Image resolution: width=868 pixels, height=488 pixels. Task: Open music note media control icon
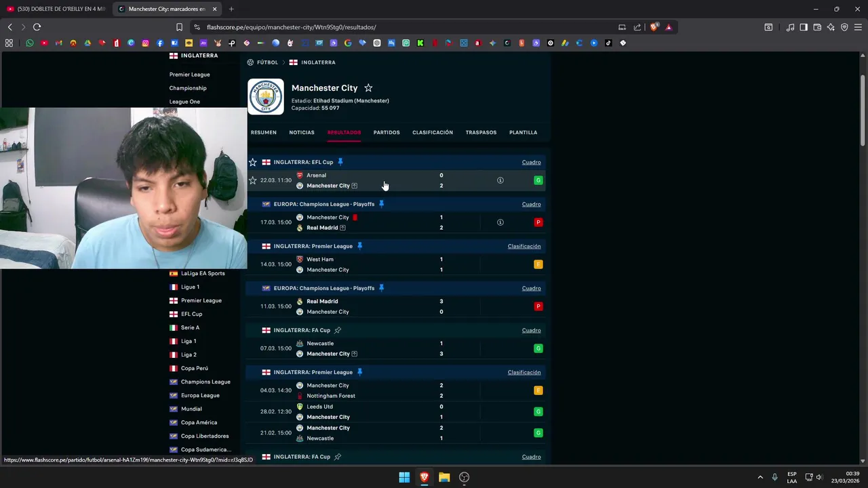790,27
